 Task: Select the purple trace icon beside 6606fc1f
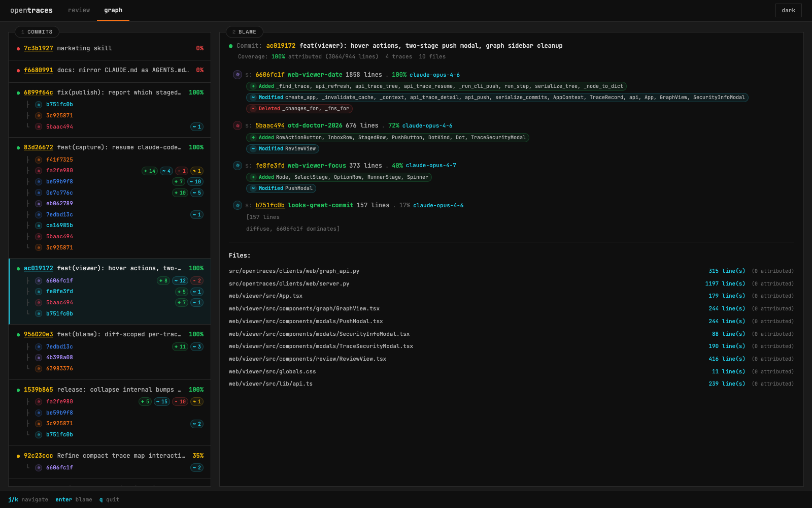coord(238,75)
